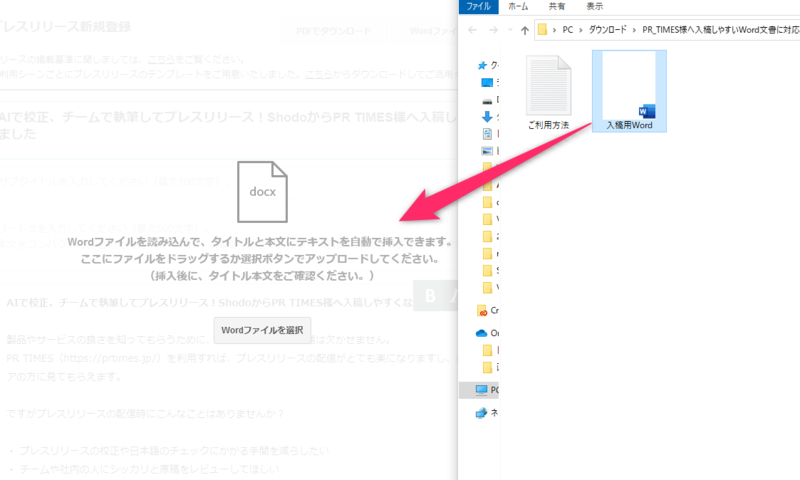Image resolution: width=800 pixels, height=480 pixels.
Task: Open the ファイル tab in Explorer
Action: click(478, 7)
